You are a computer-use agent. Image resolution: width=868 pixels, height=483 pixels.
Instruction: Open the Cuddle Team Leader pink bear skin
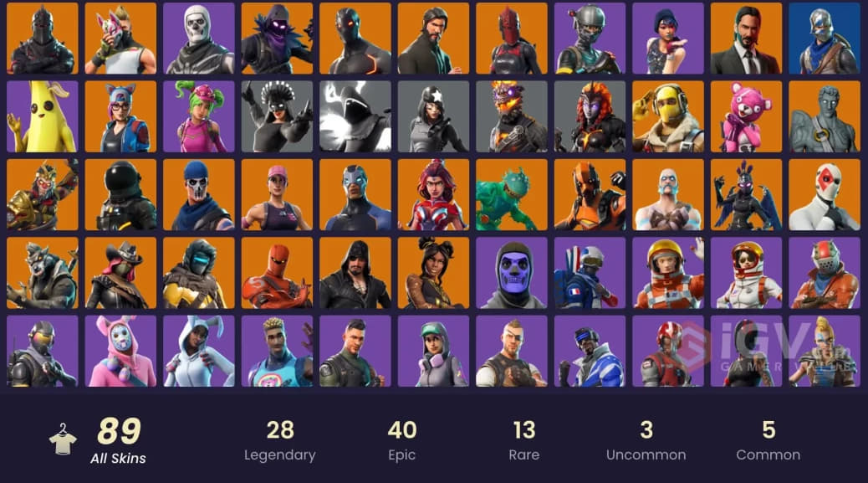point(746,116)
